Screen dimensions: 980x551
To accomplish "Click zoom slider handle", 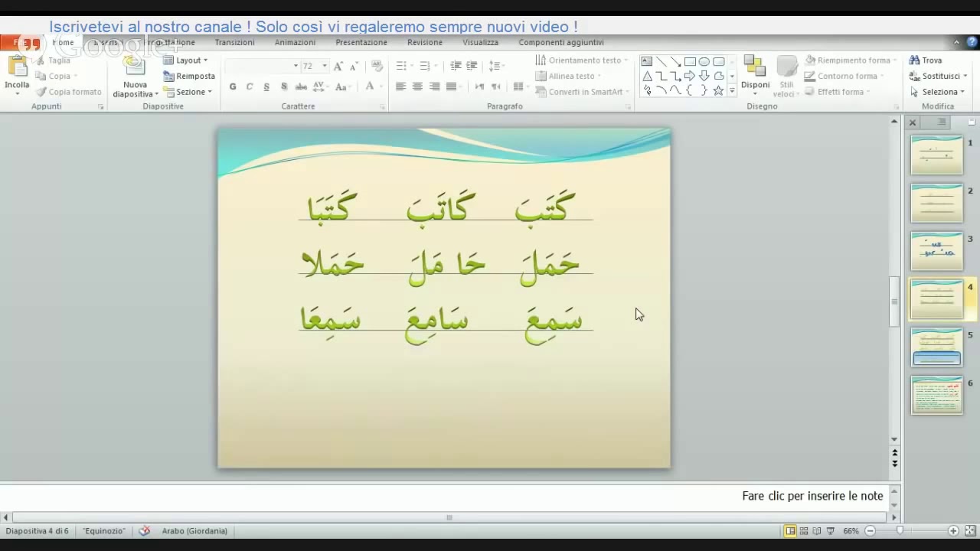I will 900,530.
